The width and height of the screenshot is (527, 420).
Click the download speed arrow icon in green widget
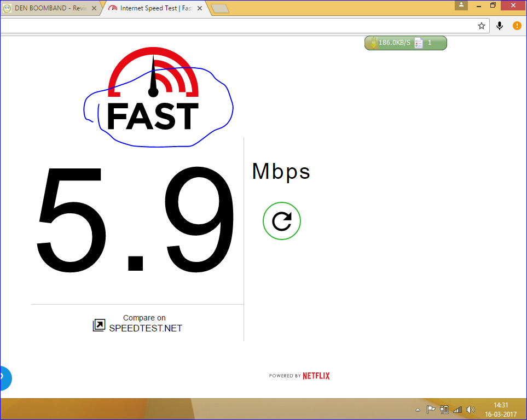(373, 43)
